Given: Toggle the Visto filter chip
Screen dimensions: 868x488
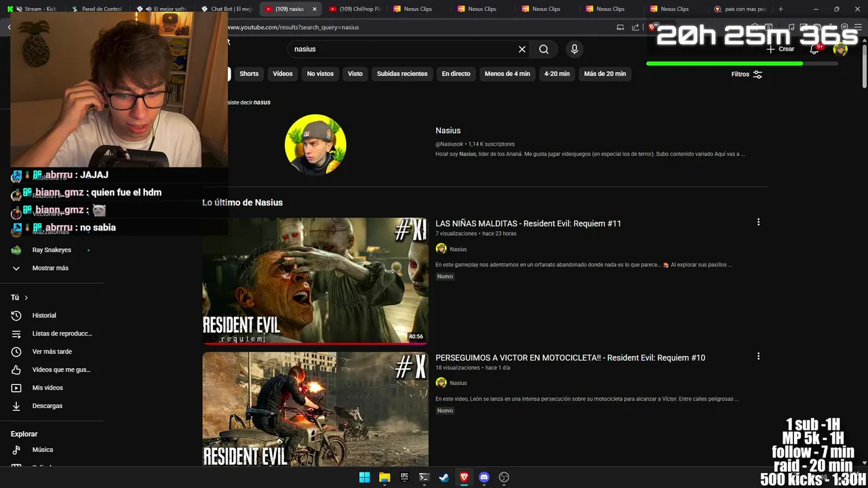Looking at the screenshot, I should click(355, 74).
